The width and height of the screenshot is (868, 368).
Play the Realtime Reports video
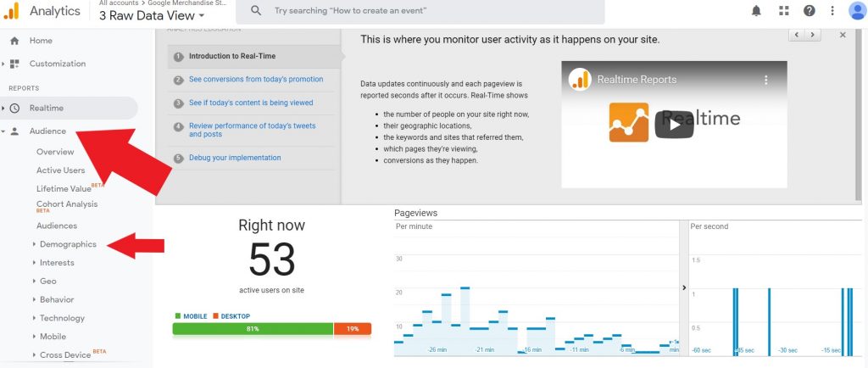click(674, 125)
